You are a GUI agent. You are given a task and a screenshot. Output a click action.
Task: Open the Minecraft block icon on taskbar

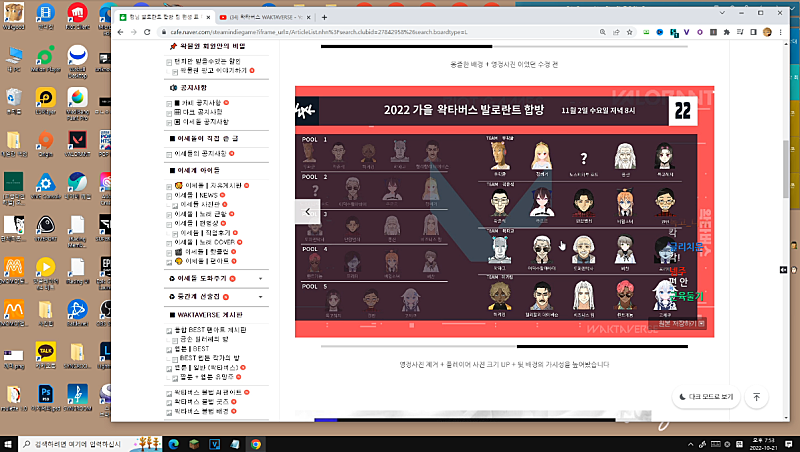click(194, 444)
